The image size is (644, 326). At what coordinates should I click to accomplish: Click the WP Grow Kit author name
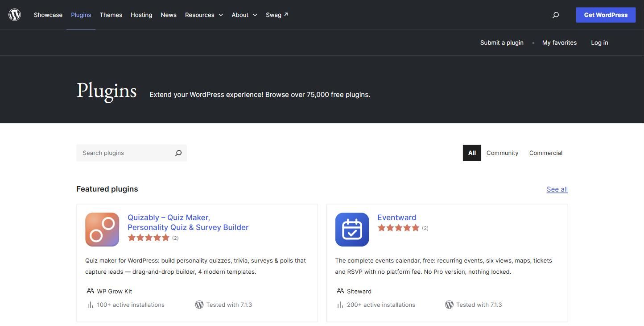tap(115, 291)
